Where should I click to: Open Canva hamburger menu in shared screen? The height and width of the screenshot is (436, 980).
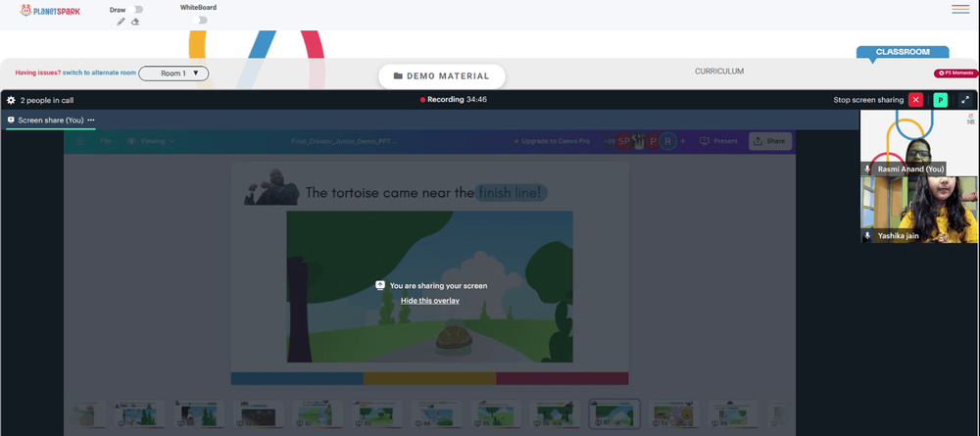80,141
